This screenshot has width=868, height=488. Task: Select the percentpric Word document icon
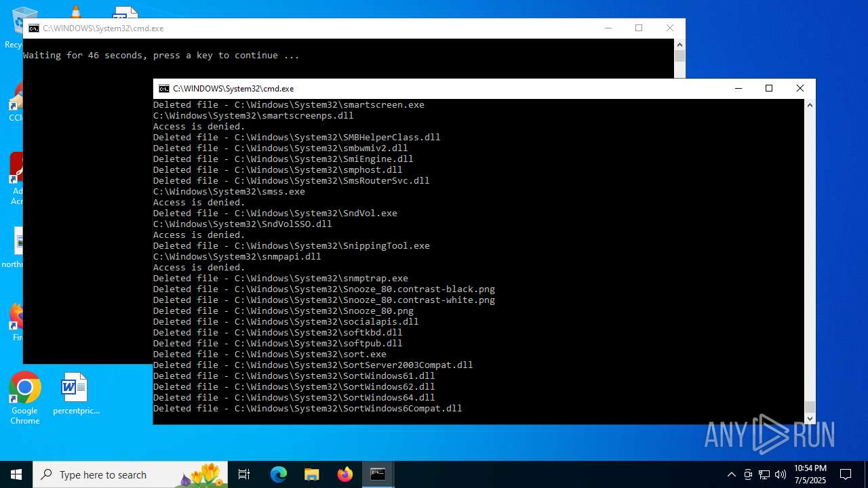(76, 394)
